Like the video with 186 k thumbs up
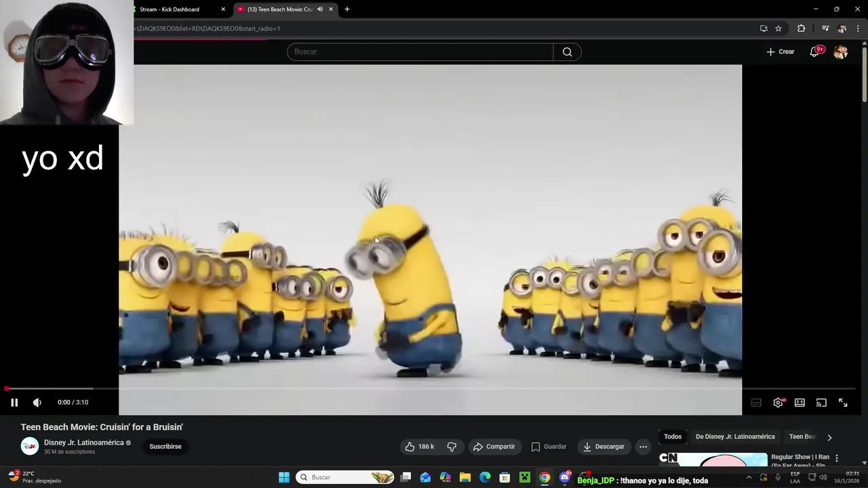 click(x=419, y=447)
